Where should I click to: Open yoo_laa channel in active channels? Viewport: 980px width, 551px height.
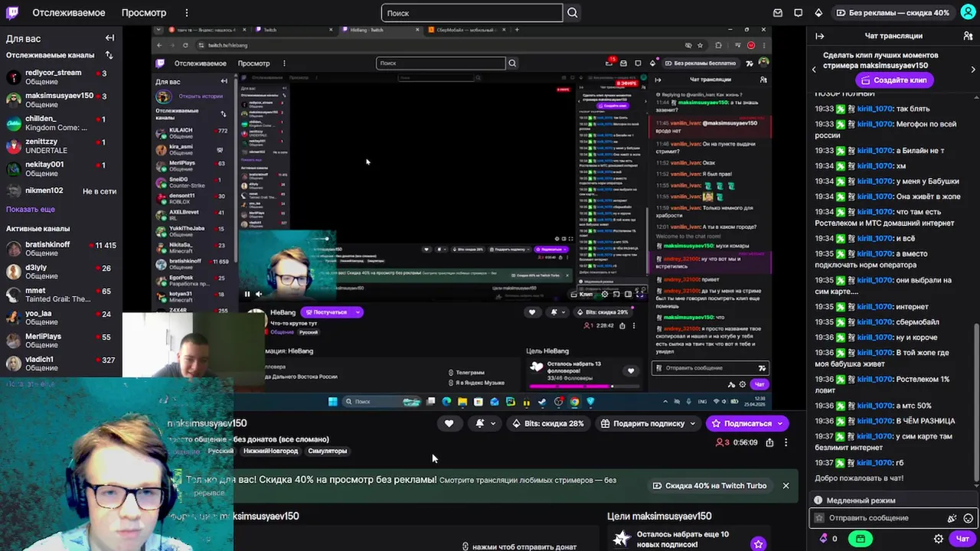coord(61,318)
